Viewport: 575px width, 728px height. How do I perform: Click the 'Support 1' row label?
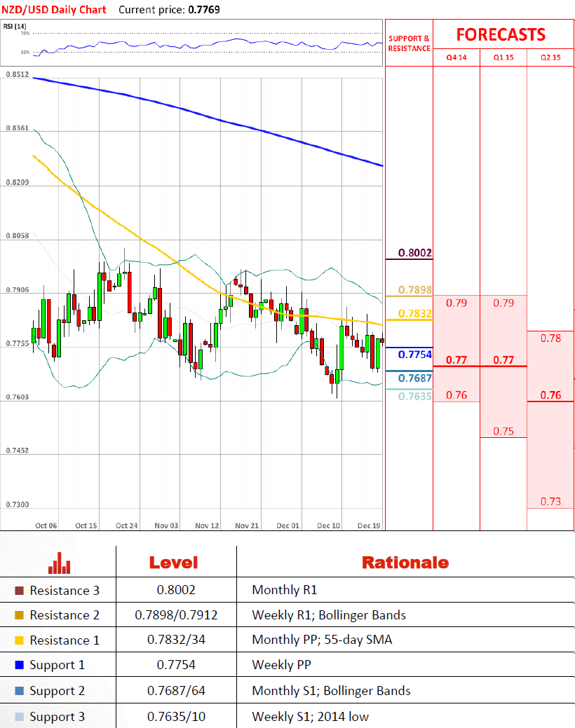(x=57, y=666)
